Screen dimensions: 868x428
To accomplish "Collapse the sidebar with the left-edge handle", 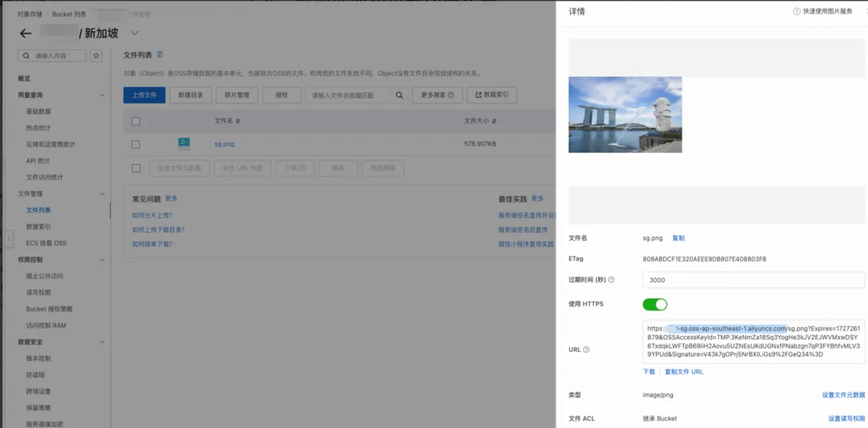I will 9,238.
